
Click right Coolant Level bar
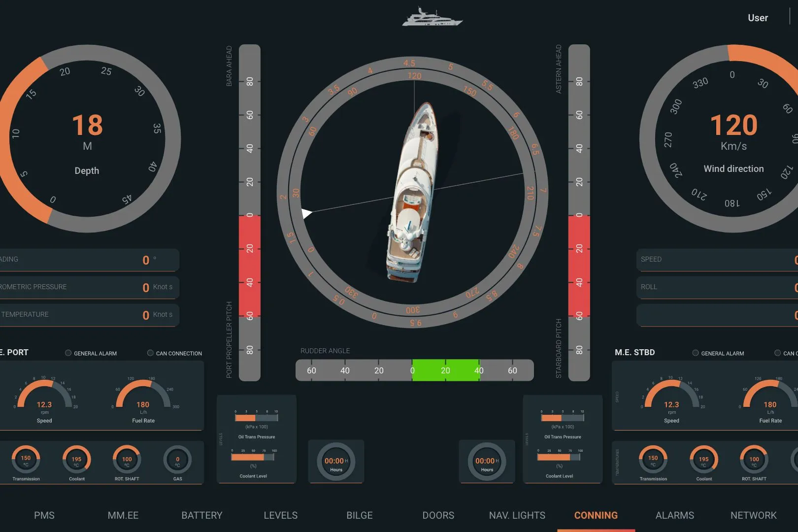click(x=559, y=457)
